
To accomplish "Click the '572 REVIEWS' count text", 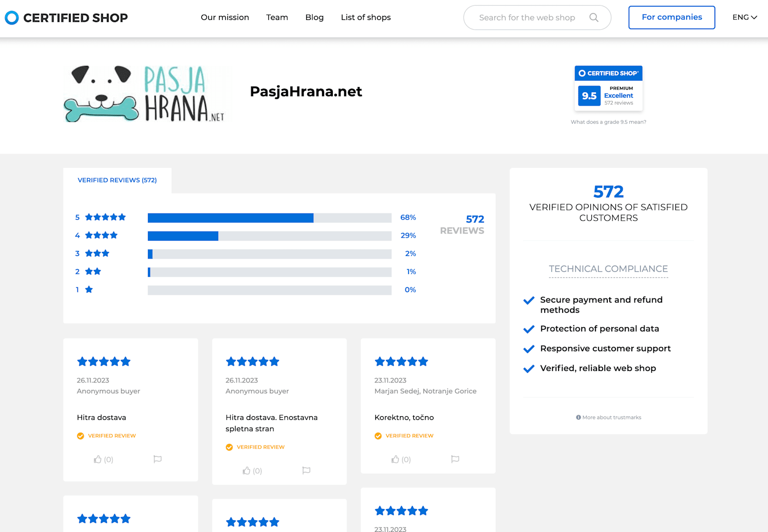I will coord(462,225).
